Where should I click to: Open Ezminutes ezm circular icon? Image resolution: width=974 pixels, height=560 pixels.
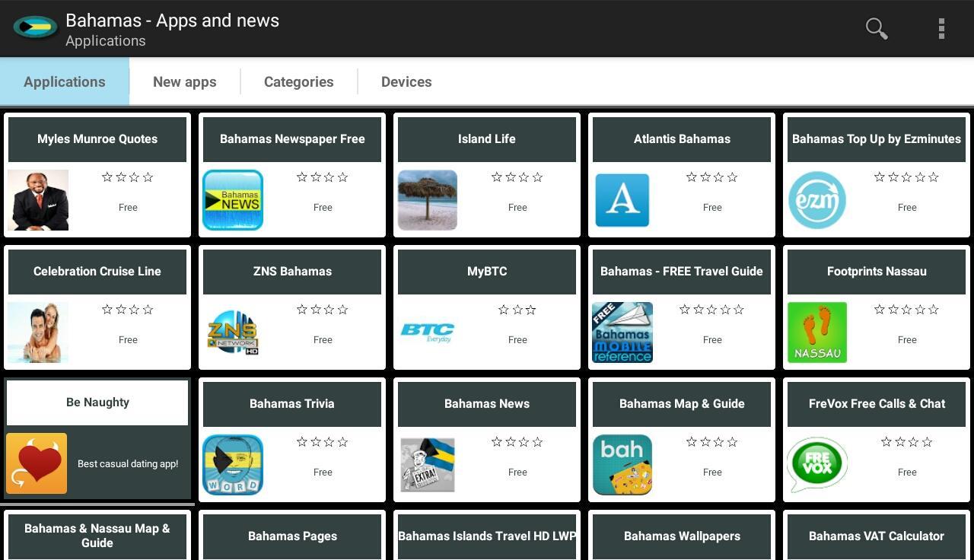coord(817,200)
